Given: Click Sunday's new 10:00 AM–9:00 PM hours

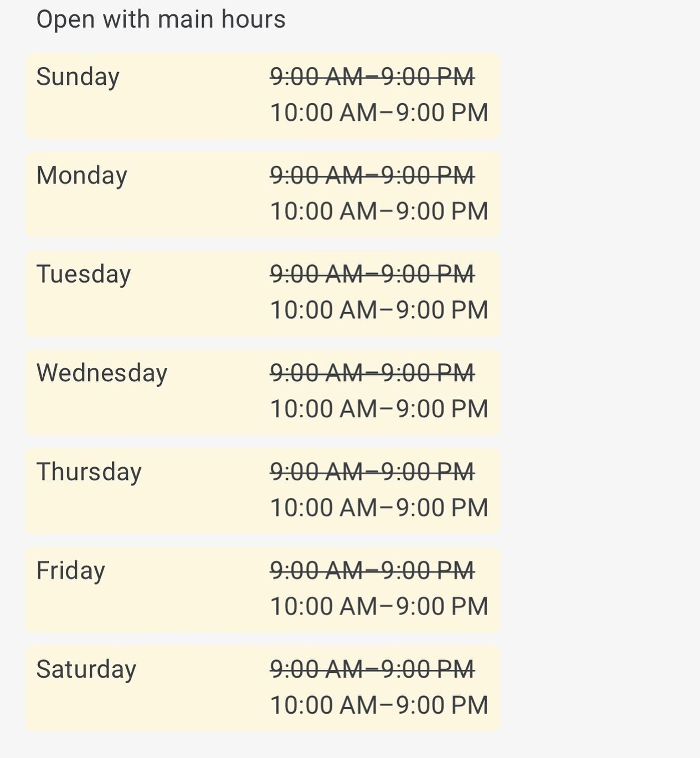Looking at the screenshot, I should (x=379, y=112).
